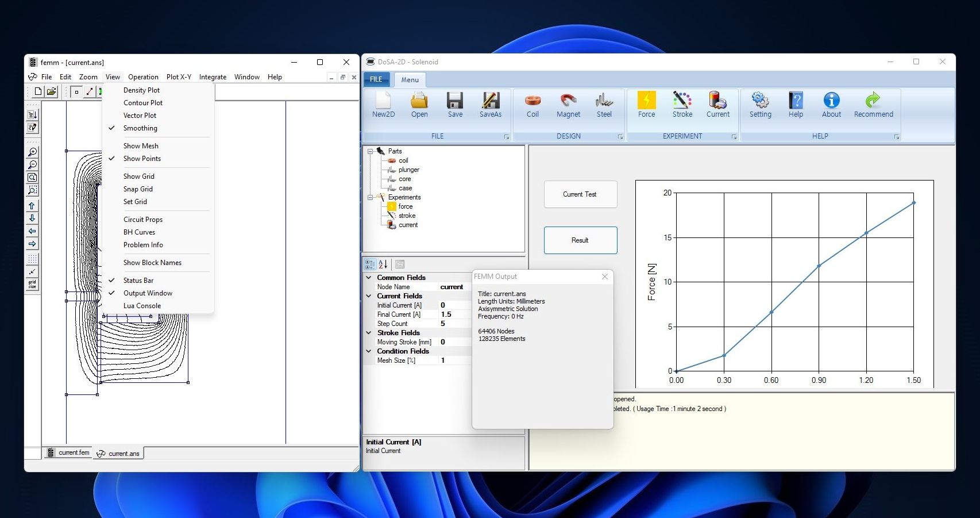Click the Current Test button
980x518 pixels.
click(x=580, y=194)
